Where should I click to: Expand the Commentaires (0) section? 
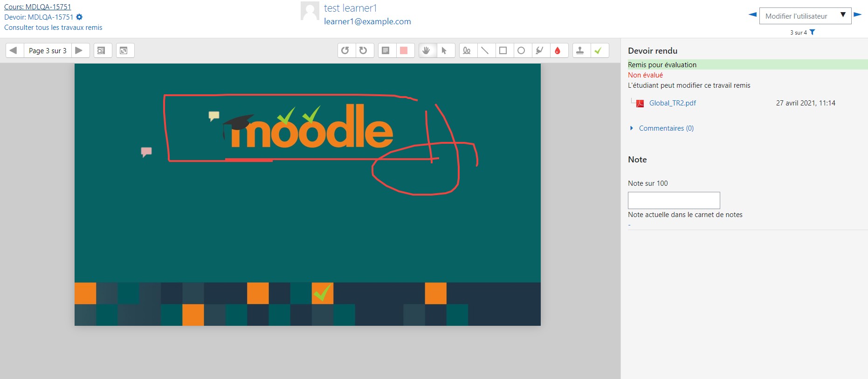tap(666, 128)
